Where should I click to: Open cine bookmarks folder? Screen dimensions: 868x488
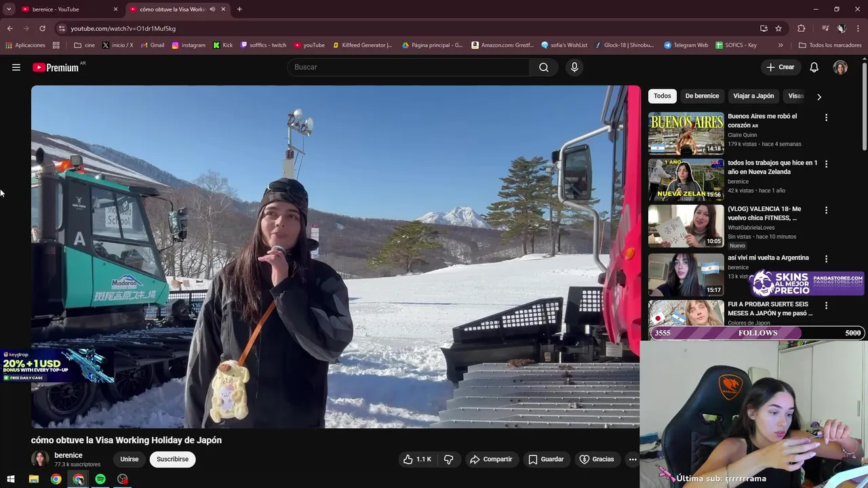[84, 45]
